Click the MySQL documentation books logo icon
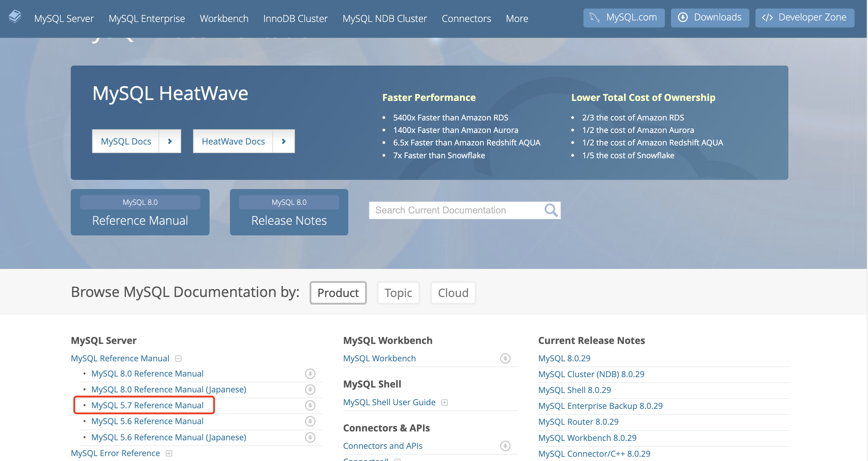This screenshot has width=868, height=461. 15,17
